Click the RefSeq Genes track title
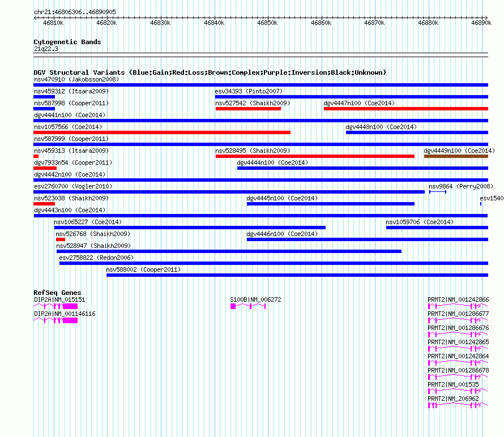Viewport: 504px width, 437px height. tap(57, 293)
